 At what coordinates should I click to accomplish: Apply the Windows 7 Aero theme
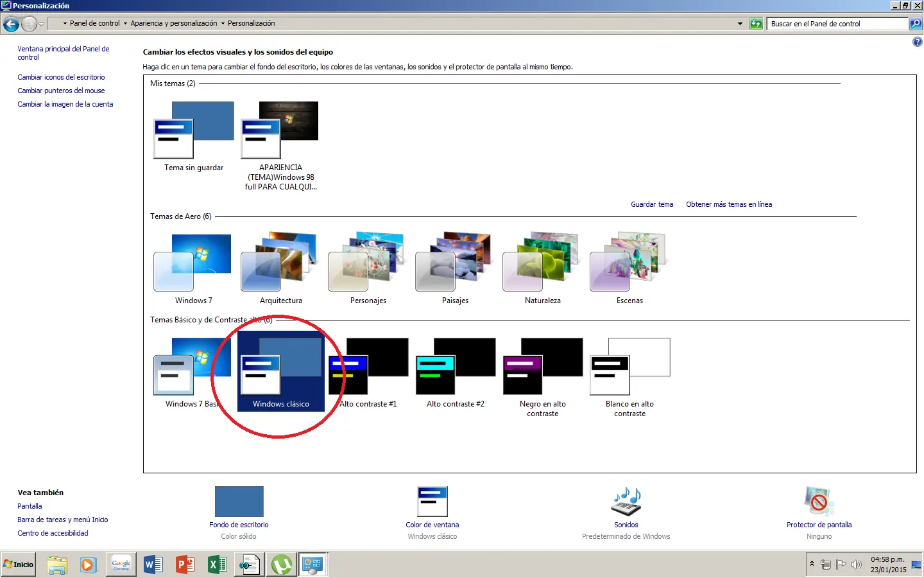[193, 269]
